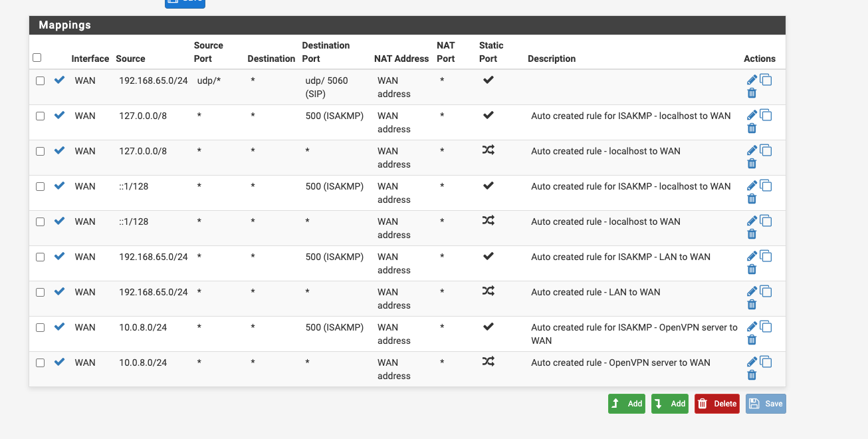
Task: Click the 'Static Port' column header
Action: (x=491, y=52)
